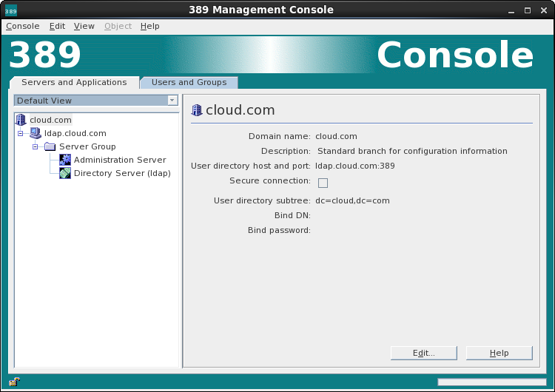Select Directory Server (ldap) label in tree

(x=122, y=173)
